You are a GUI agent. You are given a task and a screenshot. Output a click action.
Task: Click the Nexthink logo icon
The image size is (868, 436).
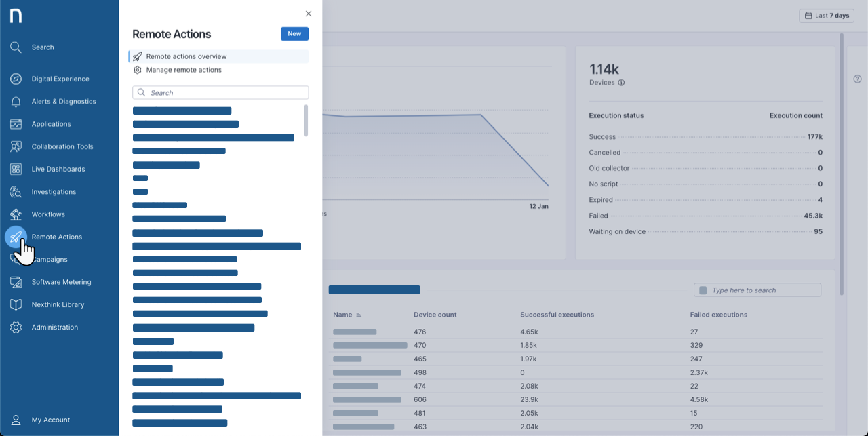16,16
